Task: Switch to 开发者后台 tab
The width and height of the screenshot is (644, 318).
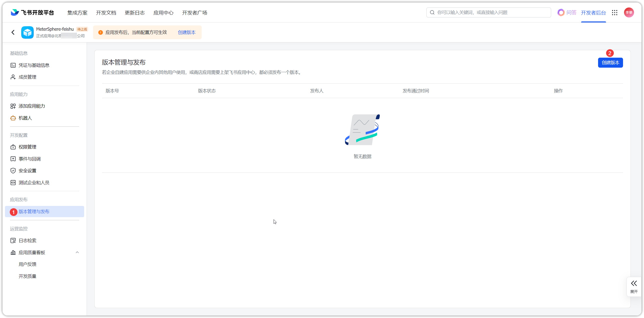Action: tap(593, 13)
